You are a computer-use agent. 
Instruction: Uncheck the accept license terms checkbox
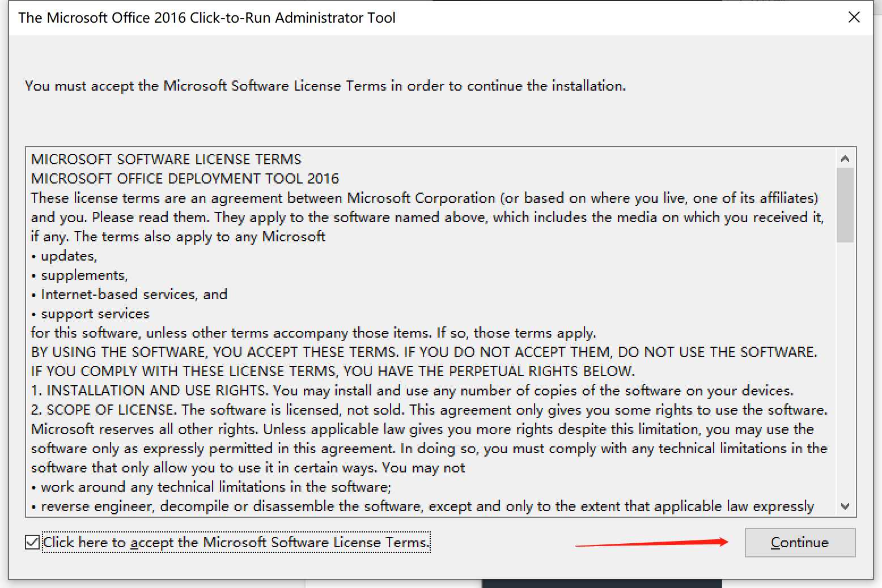click(x=32, y=542)
